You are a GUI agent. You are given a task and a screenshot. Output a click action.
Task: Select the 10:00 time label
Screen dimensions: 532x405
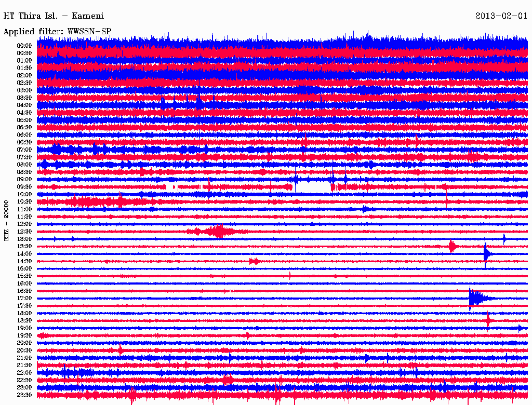tap(24, 194)
